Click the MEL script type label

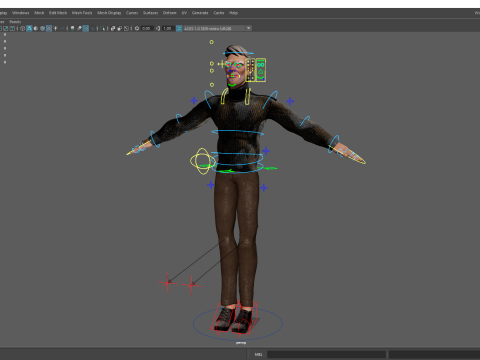click(x=259, y=354)
